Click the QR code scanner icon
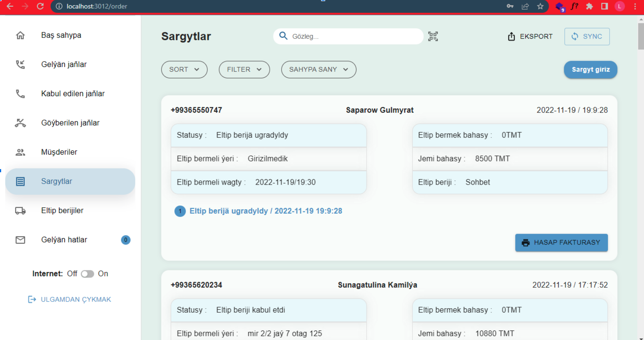Image resolution: width=644 pixels, height=340 pixels. click(x=433, y=37)
